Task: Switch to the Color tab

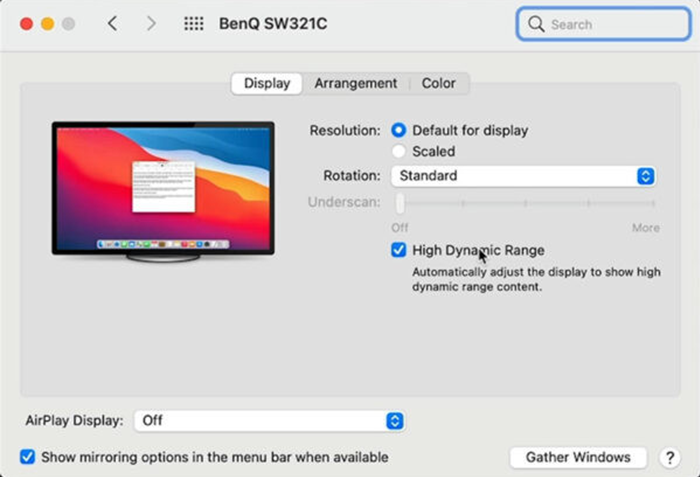Action: 438,84
